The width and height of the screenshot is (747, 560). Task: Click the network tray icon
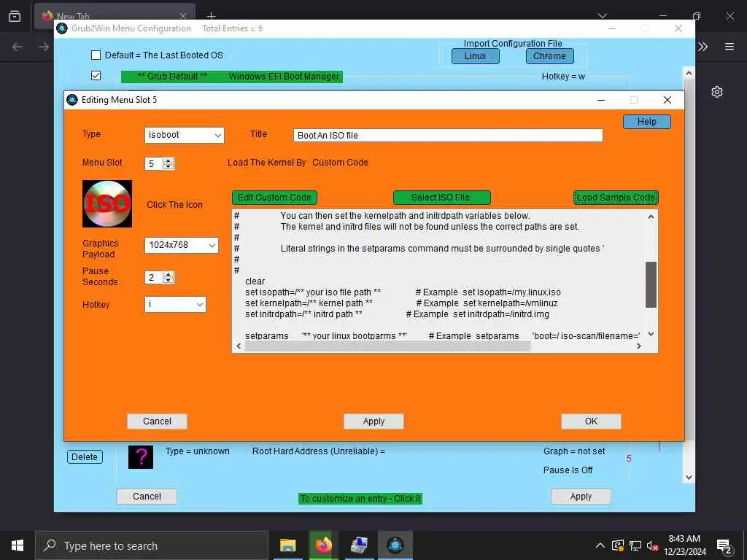pyautogui.click(x=635, y=545)
